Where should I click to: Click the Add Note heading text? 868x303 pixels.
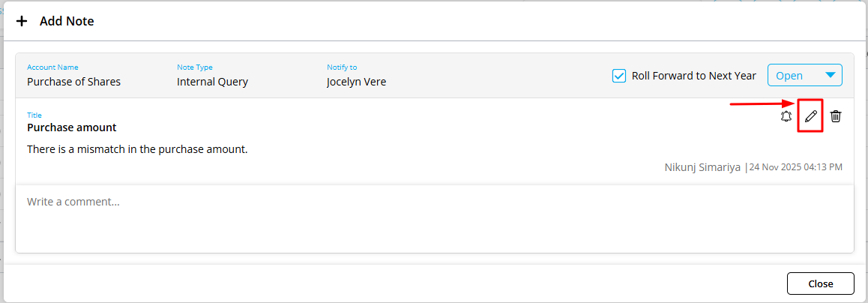coord(67,21)
